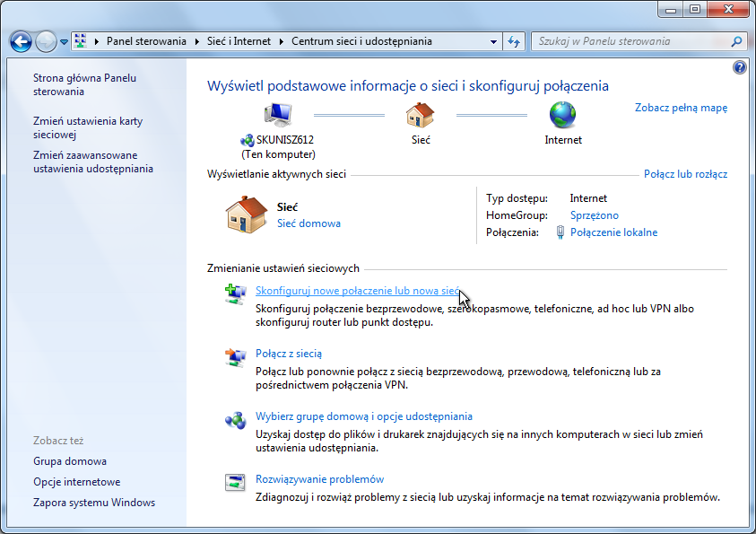Click the Połączenie lokalne connection link
This screenshot has width=756, height=534.
point(613,232)
